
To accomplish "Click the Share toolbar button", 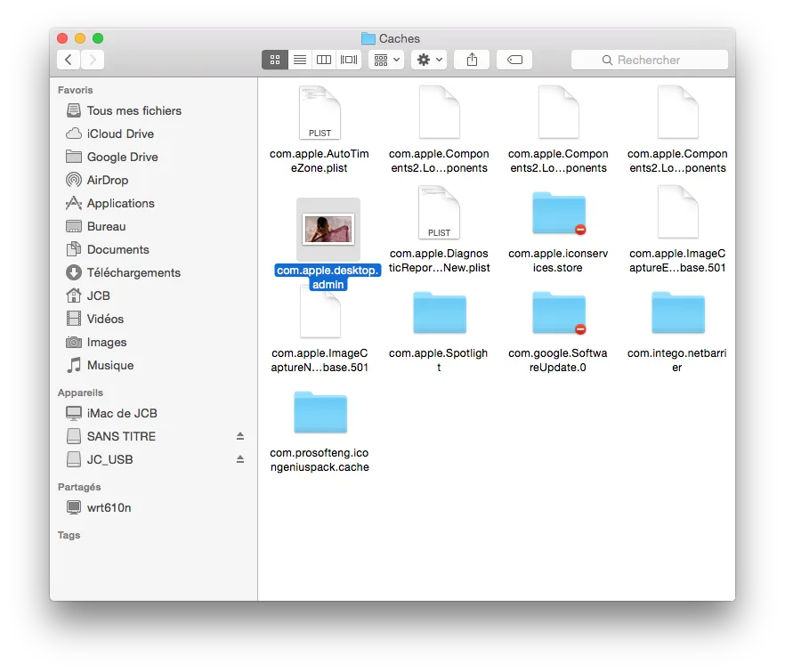I will pyautogui.click(x=472, y=61).
